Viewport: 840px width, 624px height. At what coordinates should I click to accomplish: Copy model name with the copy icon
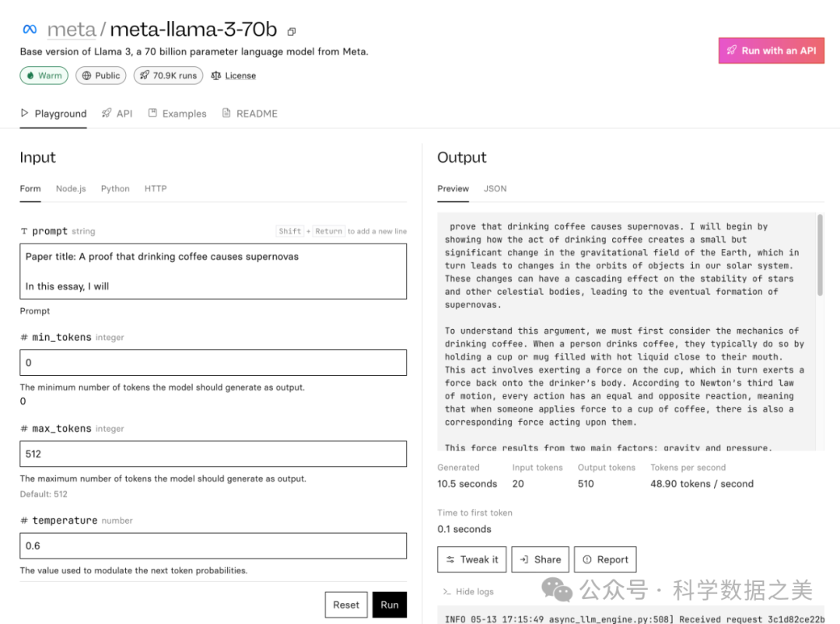292,32
